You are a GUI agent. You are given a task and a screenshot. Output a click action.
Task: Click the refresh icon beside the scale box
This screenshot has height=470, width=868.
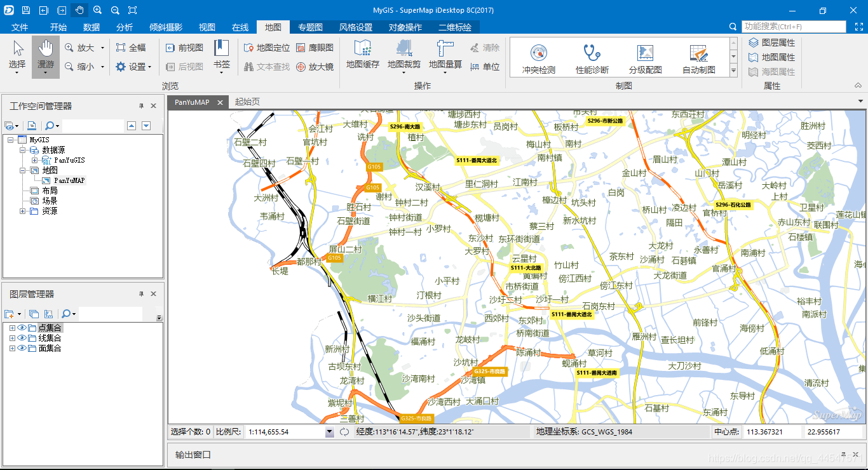(344, 432)
